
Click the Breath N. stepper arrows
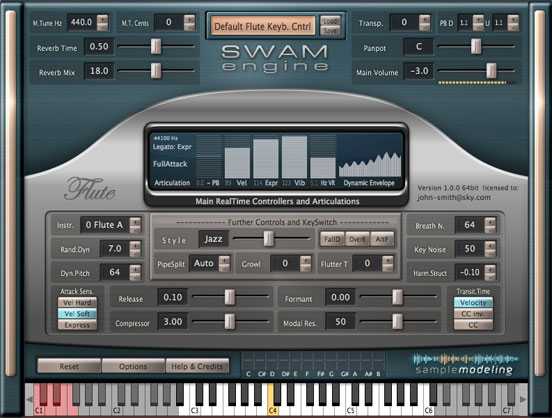pos(490,225)
